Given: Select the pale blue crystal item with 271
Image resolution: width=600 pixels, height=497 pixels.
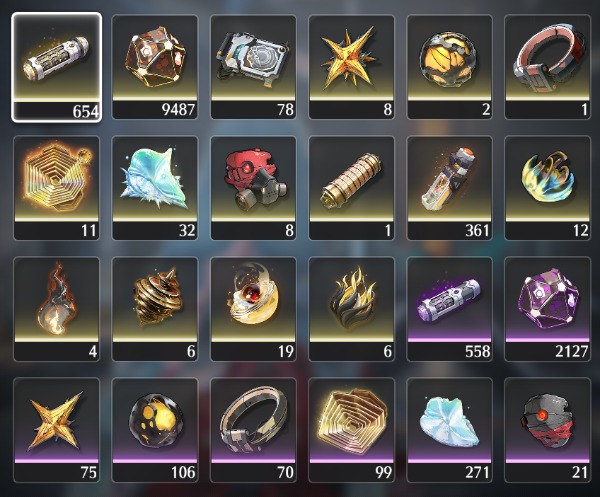Looking at the screenshot, I should (x=450, y=430).
